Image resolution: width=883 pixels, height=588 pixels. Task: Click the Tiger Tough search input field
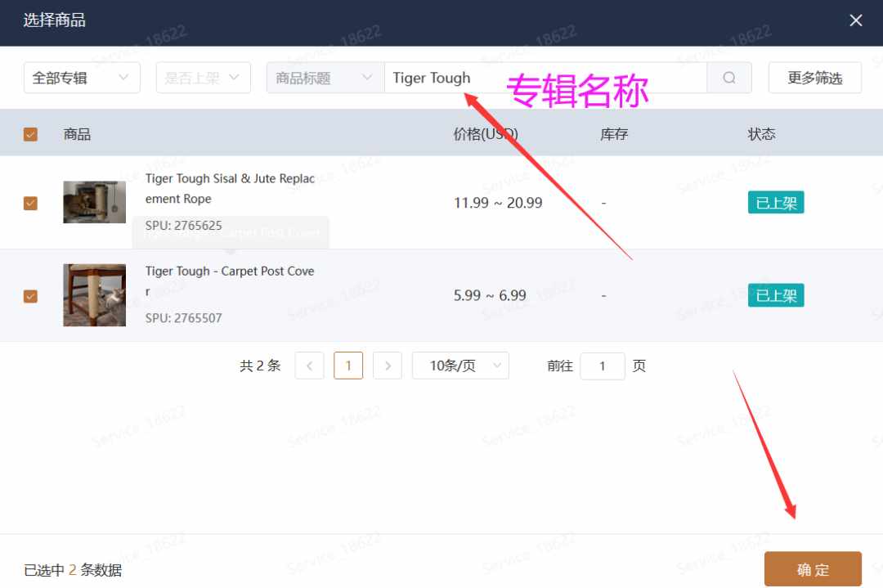[545, 78]
